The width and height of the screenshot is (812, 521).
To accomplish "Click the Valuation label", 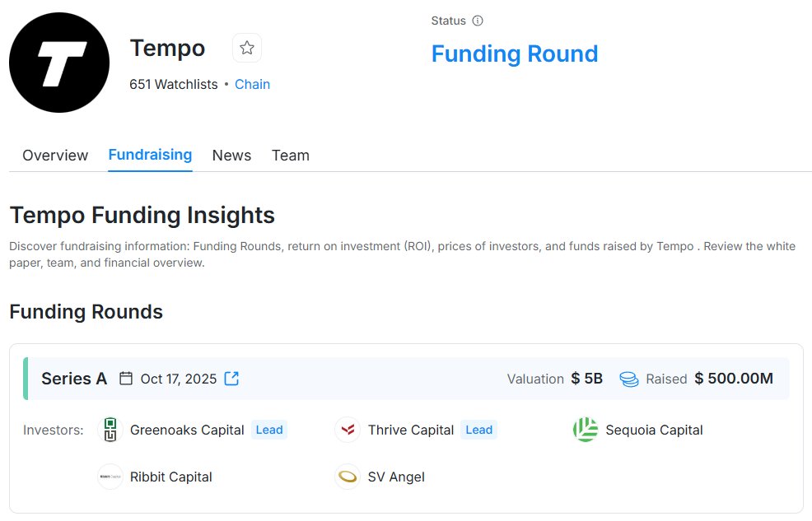I will point(535,379).
